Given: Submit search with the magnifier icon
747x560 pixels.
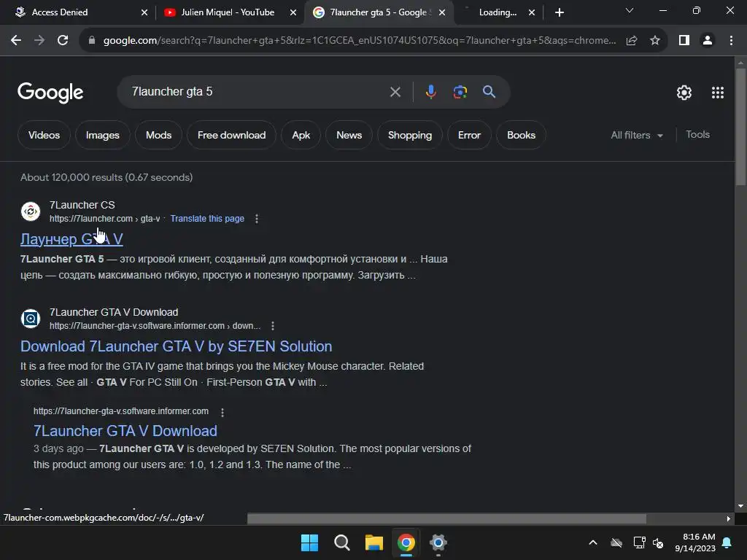Looking at the screenshot, I should coord(489,92).
